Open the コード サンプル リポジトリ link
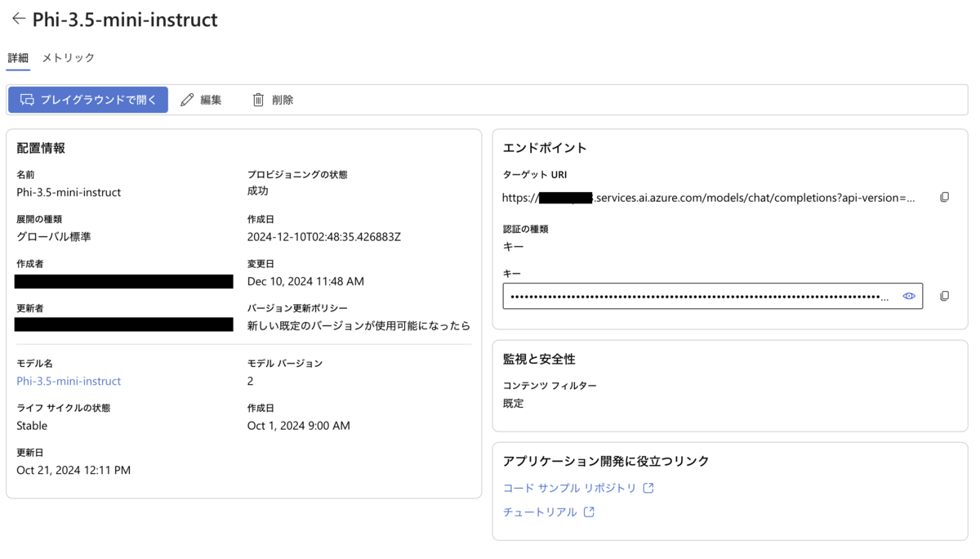Image resolution: width=980 pixels, height=559 pixels. tap(569, 488)
